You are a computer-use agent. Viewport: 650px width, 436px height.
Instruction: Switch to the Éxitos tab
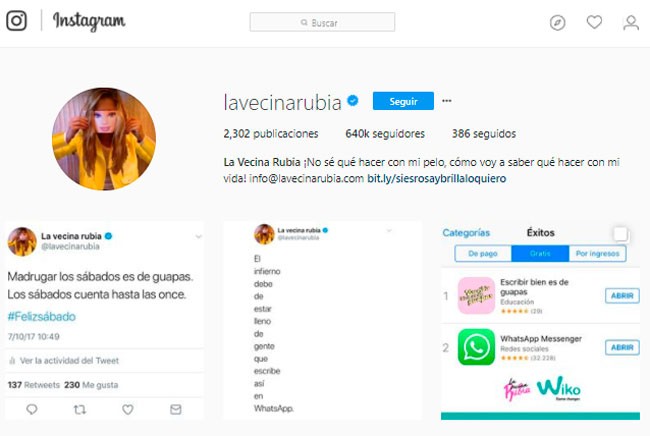coord(541,233)
